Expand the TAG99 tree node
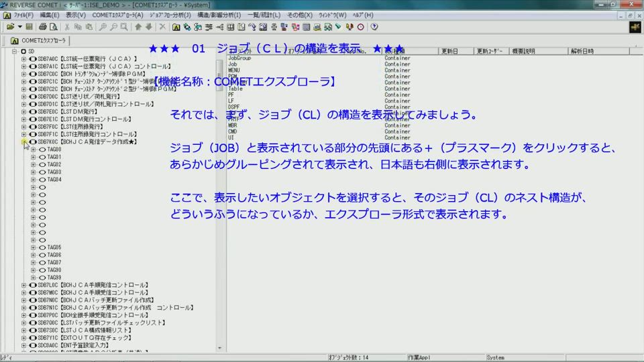 click(x=34, y=278)
